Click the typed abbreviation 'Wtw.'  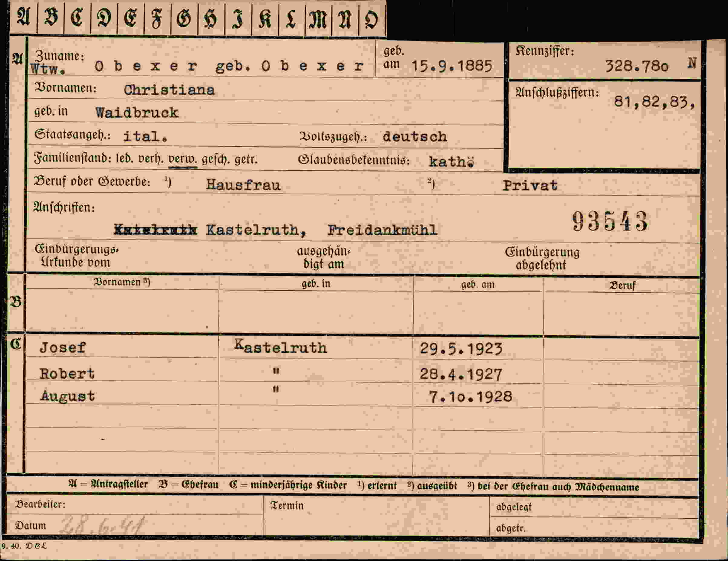coord(48,69)
